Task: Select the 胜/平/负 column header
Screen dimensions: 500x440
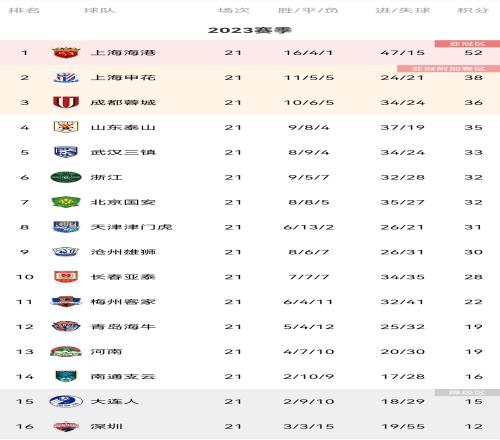Action: point(308,10)
